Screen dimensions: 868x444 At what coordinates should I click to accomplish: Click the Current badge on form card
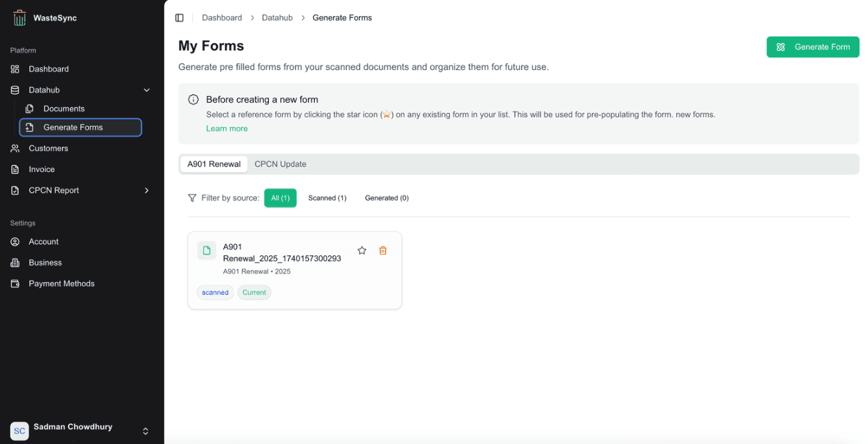tap(254, 293)
